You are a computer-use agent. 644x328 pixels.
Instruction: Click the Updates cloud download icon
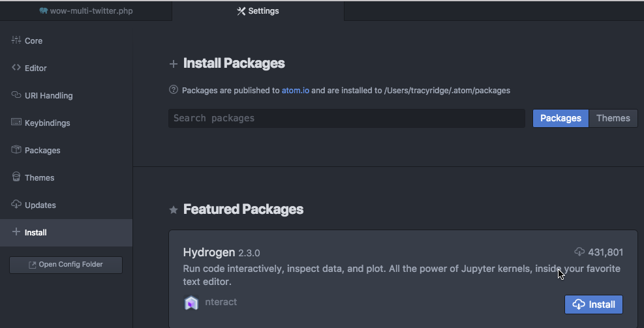[x=16, y=205]
